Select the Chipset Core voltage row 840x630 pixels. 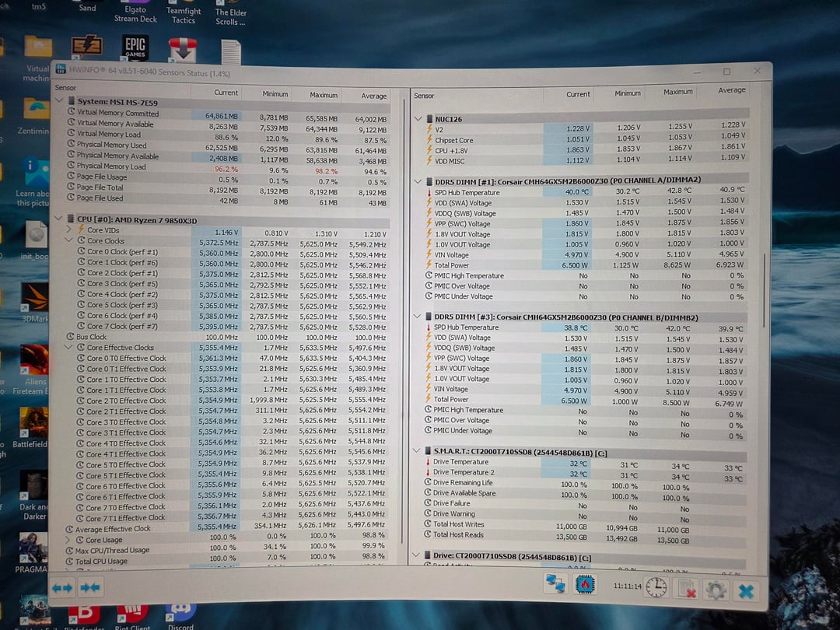tap(586, 138)
